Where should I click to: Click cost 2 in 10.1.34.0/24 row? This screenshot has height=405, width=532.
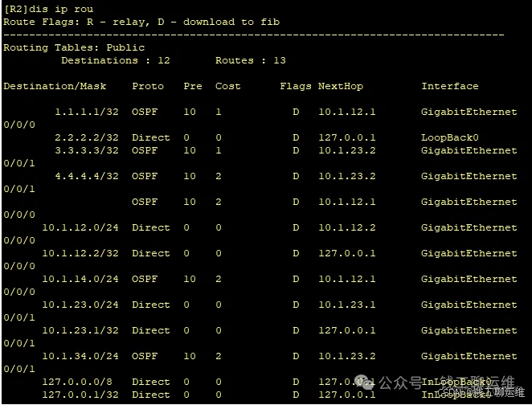[218, 356]
